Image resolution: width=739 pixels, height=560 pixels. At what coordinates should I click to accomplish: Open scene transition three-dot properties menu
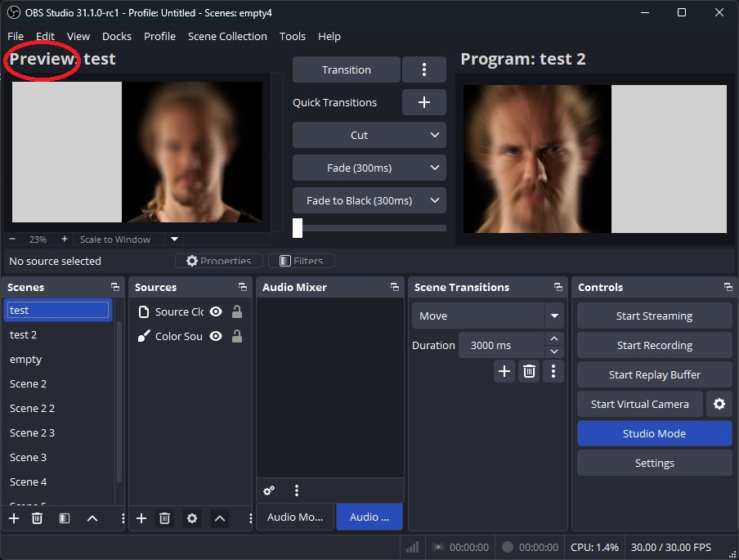coord(553,371)
